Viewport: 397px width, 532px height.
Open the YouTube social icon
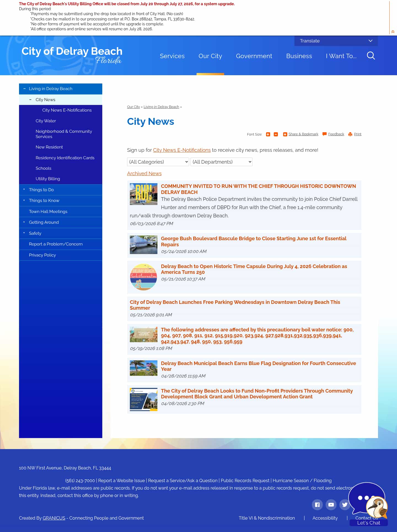pos(331,504)
